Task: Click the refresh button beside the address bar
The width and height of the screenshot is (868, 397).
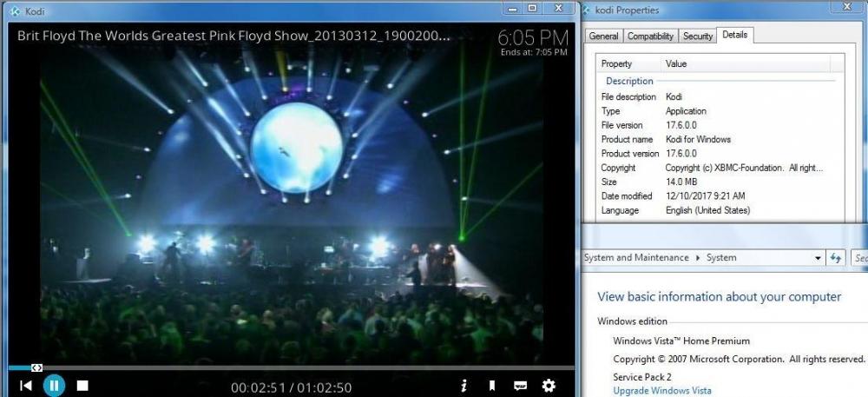Action: tap(836, 258)
